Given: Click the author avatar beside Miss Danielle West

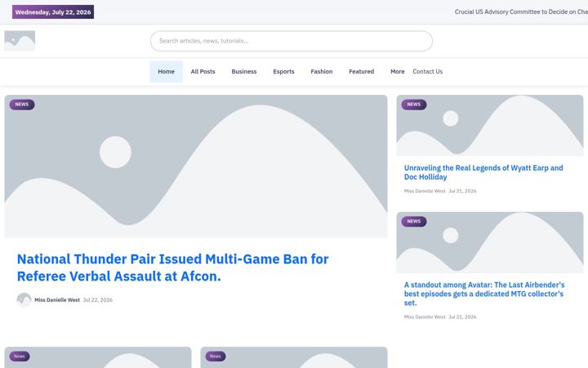Looking at the screenshot, I should (x=24, y=299).
